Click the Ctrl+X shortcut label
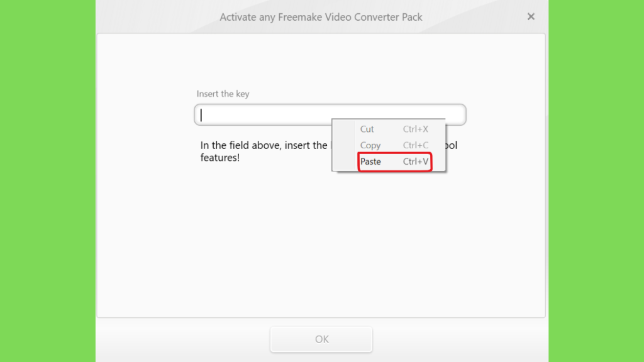This screenshot has width=644, height=362. point(415,129)
